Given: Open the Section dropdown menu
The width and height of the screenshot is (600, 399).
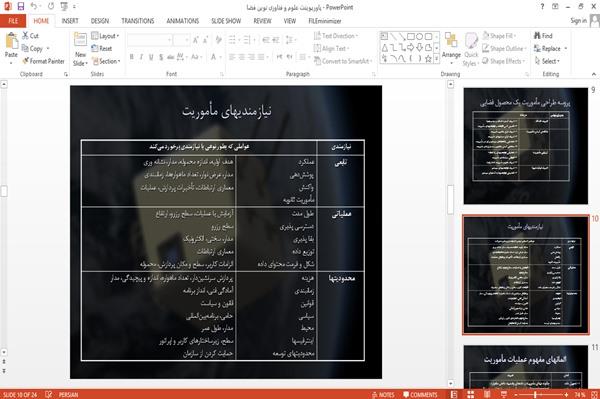Looking at the screenshot, I should [106, 61].
